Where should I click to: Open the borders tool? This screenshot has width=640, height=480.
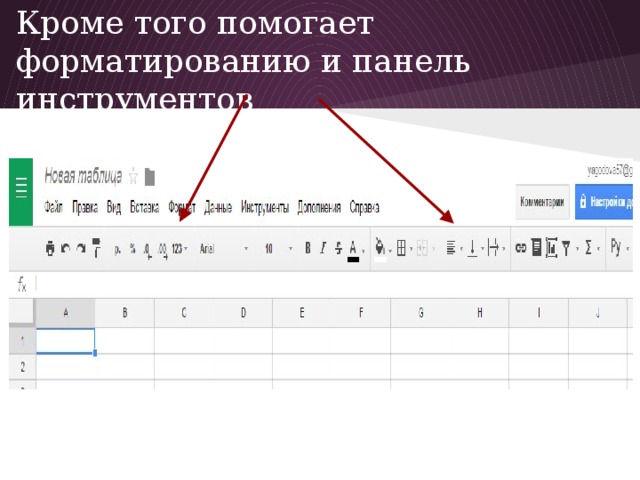coord(401,248)
